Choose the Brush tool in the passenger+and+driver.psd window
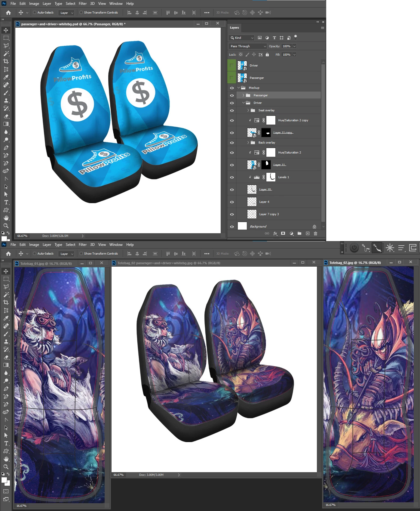Viewport: 420px width, 511px height. click(x=6, y=93)
